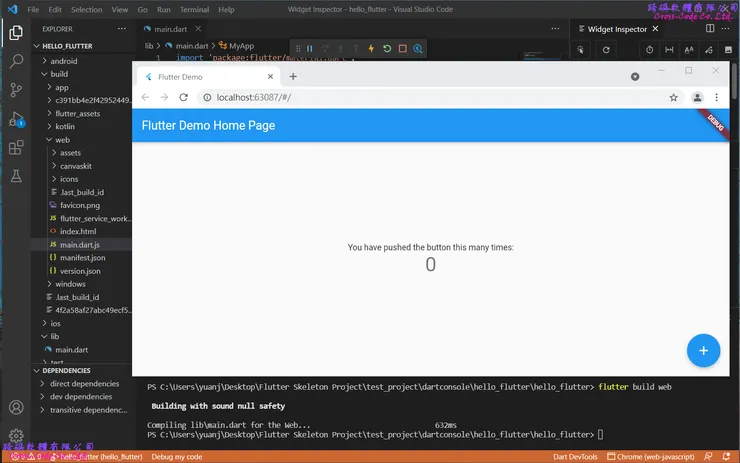Viewport: 740px width, 463px height.
Task: Open Explorer views and more actions
Action: pos(122,28)
